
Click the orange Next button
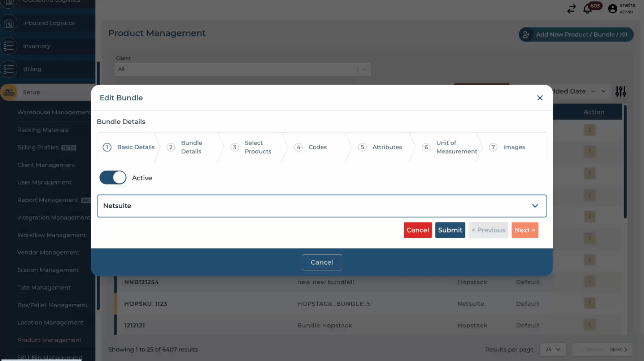(525, 230)
